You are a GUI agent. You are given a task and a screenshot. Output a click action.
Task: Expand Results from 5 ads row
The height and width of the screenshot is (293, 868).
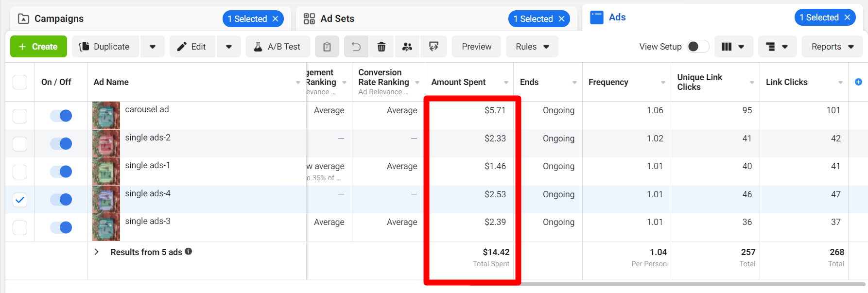pyautogui.click(x=97, y=252)
